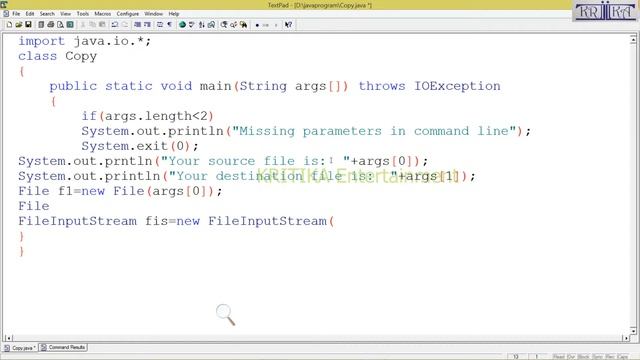640x360 pixels.
Task: Start macro recording with record dot
Action: tap(257, 25)
